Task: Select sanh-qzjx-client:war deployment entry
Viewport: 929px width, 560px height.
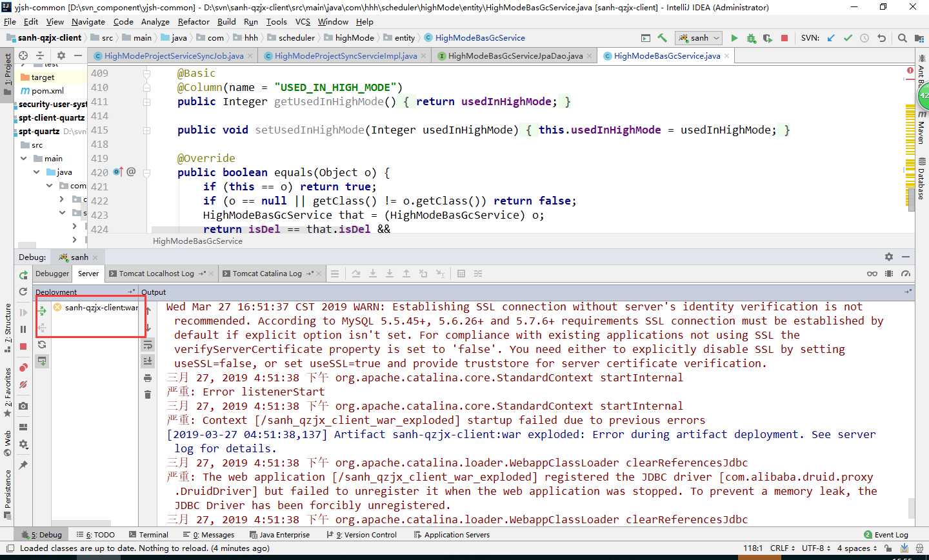Action: coord(95,308)
